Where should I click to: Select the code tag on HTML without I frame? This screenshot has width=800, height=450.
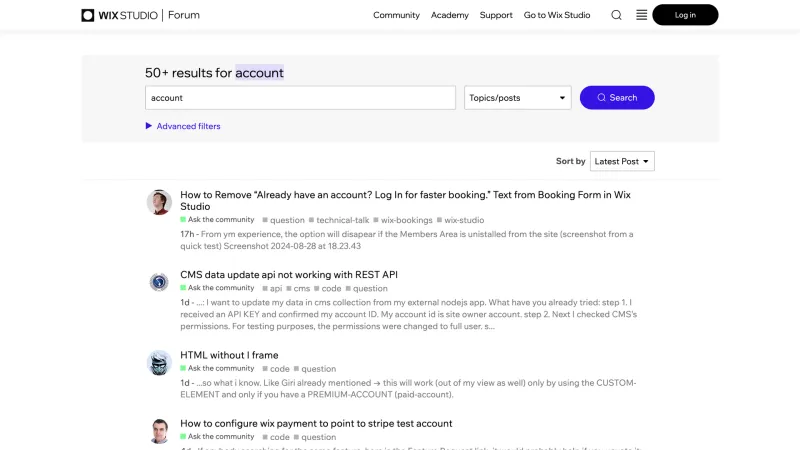tap(276, 369)
